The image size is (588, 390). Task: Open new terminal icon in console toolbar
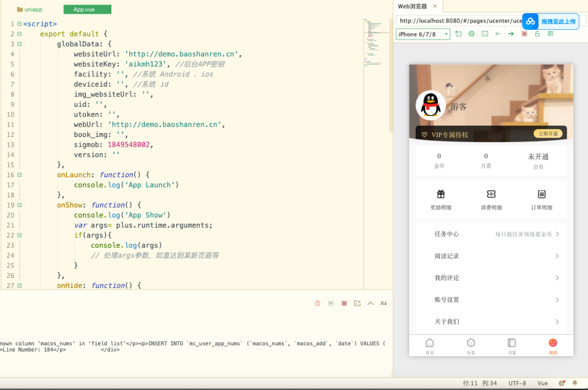pyautogui.click(x=357, y=303)
